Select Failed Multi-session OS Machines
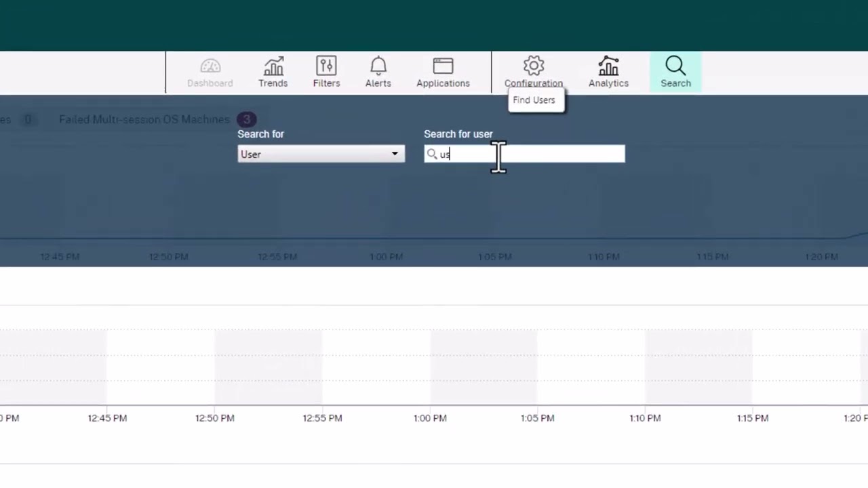 144,119
